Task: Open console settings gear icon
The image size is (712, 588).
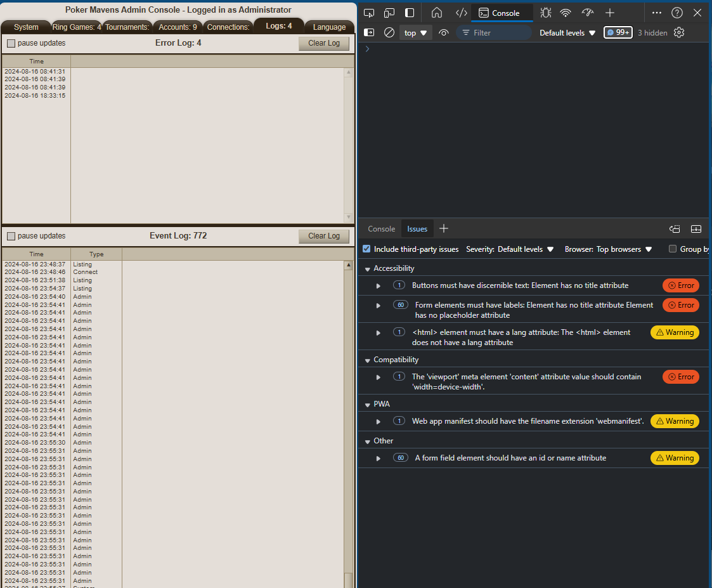Action: point(679,32)
